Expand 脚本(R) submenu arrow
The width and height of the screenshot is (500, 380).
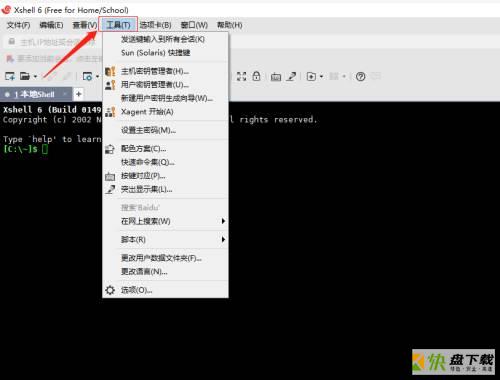[x=223, y=239]
